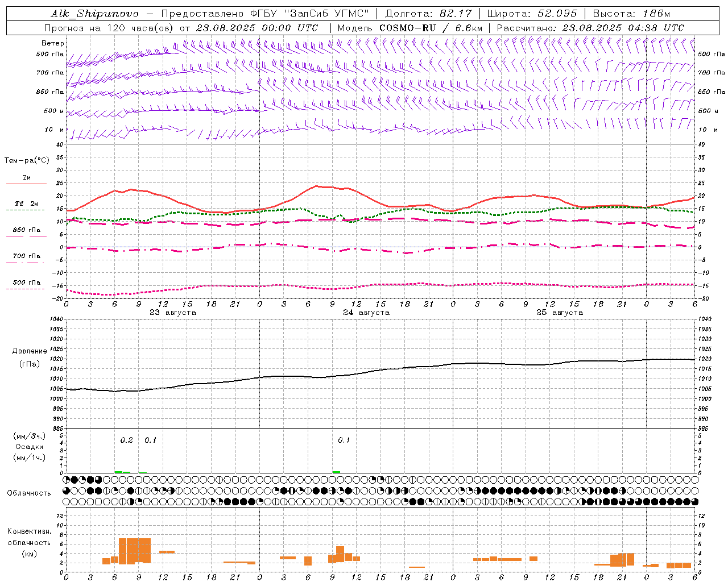Screen dimensions: 728x582
Task: Click the 0.2 precipitation amount value
Action: coord(126,440)
